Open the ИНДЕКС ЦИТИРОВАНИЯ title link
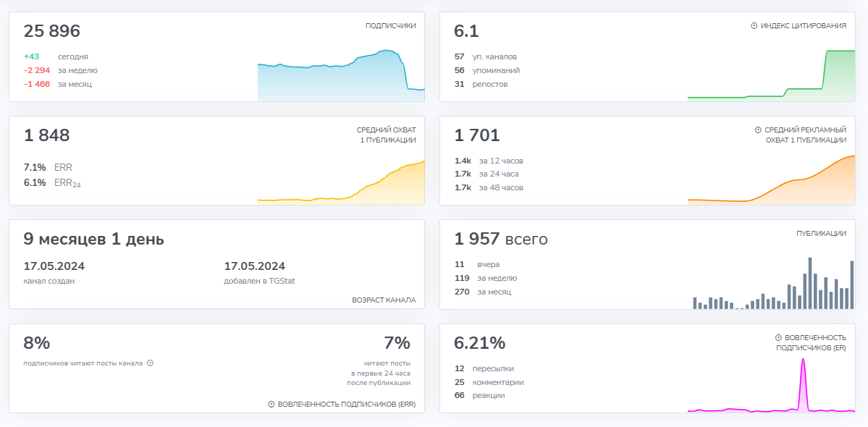 pos(803,26)
